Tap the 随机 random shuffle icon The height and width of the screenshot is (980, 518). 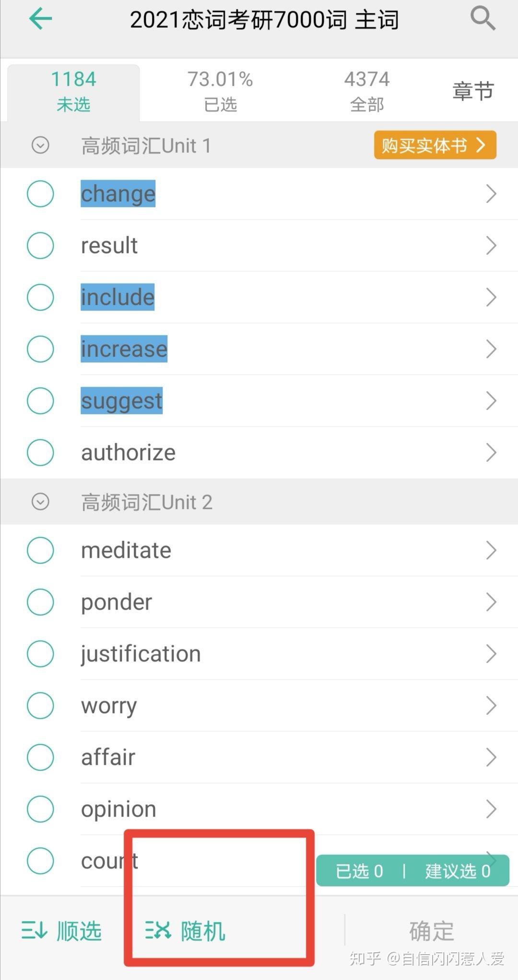158,931
